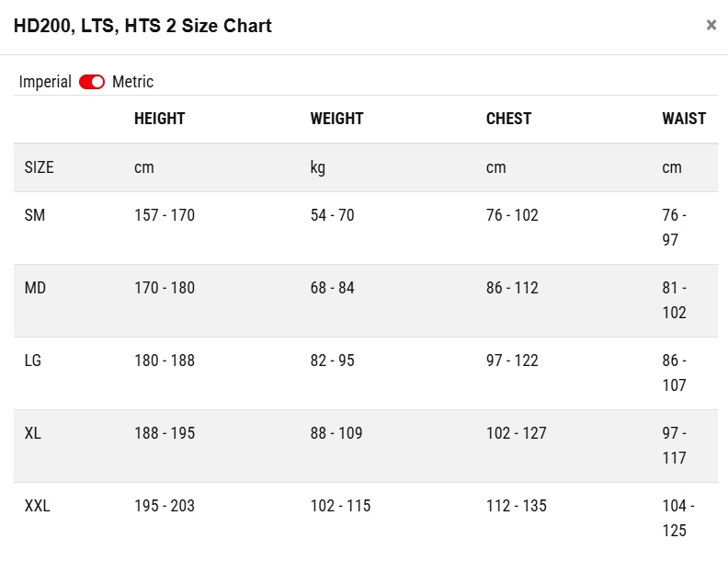Click the WEIGHT column header
This screenshot has width=728, height=573.
336,119
